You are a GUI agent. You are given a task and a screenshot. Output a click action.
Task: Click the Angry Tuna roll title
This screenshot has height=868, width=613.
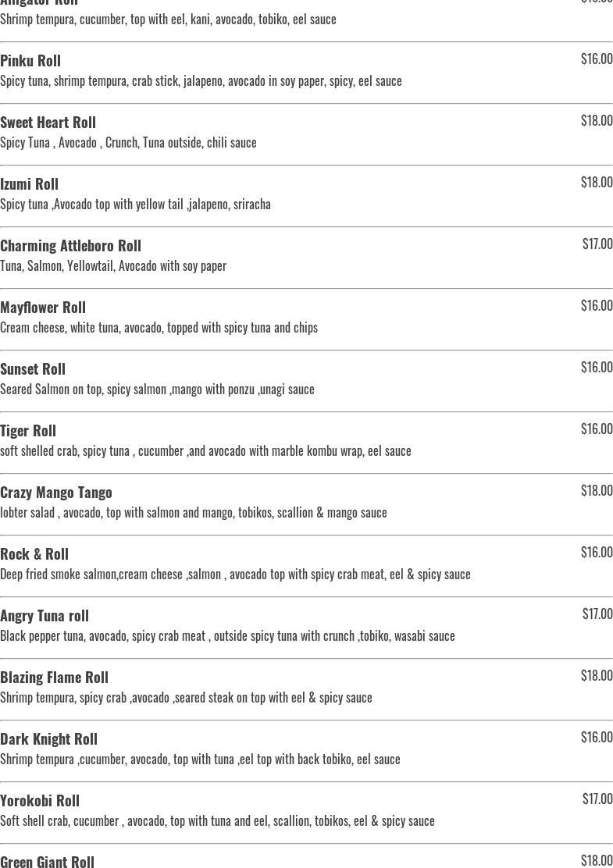click(x=45, y=615)
